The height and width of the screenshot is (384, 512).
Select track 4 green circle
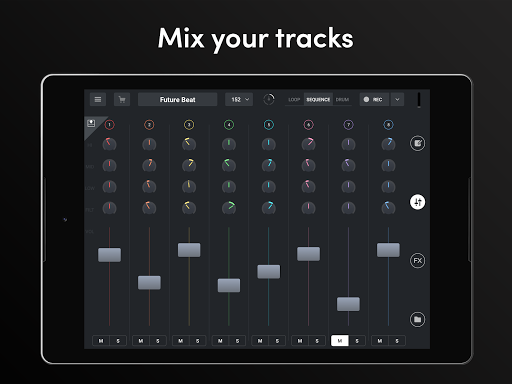point(229,125)
